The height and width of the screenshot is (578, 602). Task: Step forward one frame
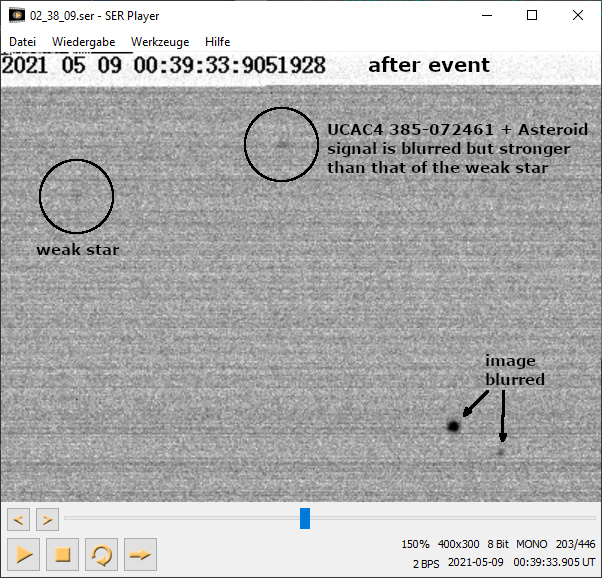tap(47, 519)
